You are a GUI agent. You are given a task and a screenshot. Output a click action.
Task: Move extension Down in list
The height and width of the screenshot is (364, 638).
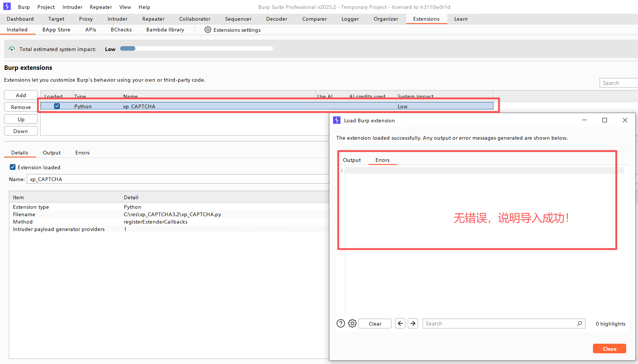[21, 131]
